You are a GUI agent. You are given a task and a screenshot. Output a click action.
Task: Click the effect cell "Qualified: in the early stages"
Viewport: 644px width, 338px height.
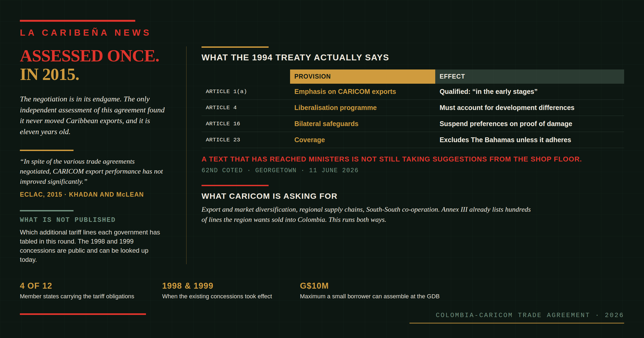point(488,91)
